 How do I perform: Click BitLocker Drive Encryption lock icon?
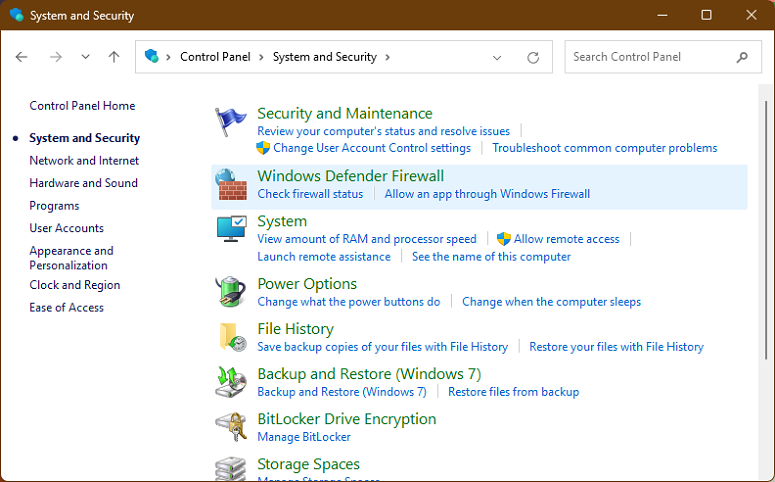point(231,427)
